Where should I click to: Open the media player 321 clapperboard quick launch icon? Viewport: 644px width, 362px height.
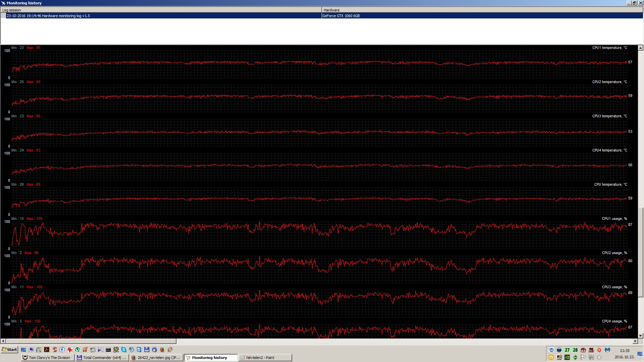point(93,350)
